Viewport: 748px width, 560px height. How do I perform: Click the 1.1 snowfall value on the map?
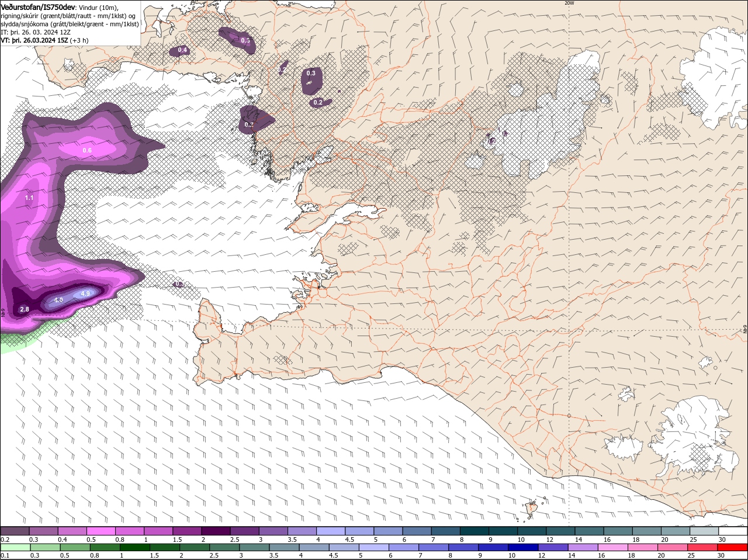(x=29, y=198)
